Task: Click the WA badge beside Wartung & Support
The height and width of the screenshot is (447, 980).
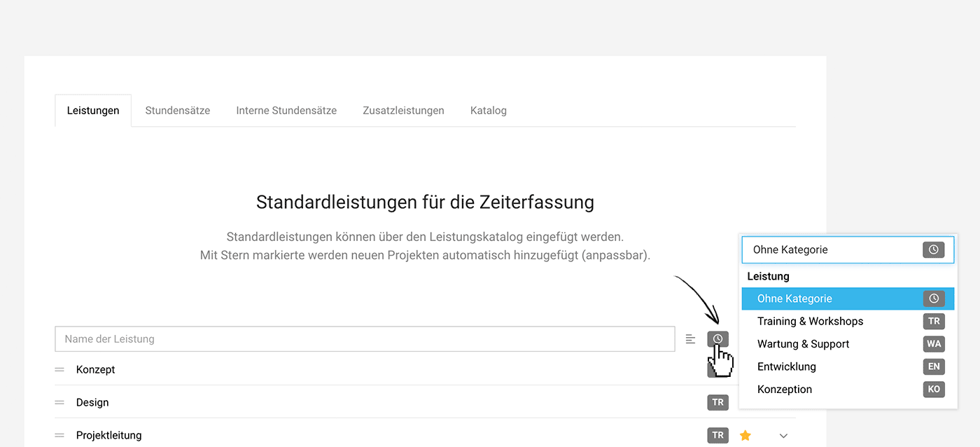Action: click(x=934, y=344)
